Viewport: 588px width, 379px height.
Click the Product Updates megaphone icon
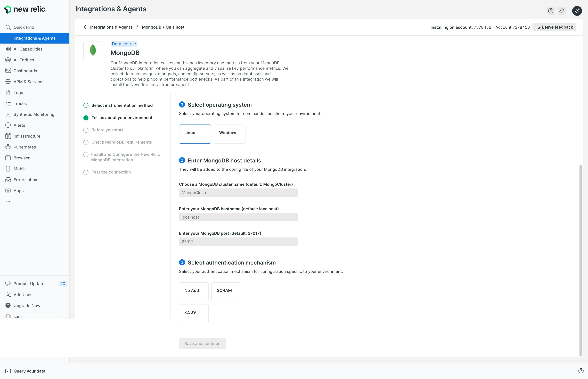tap(8, 284)
